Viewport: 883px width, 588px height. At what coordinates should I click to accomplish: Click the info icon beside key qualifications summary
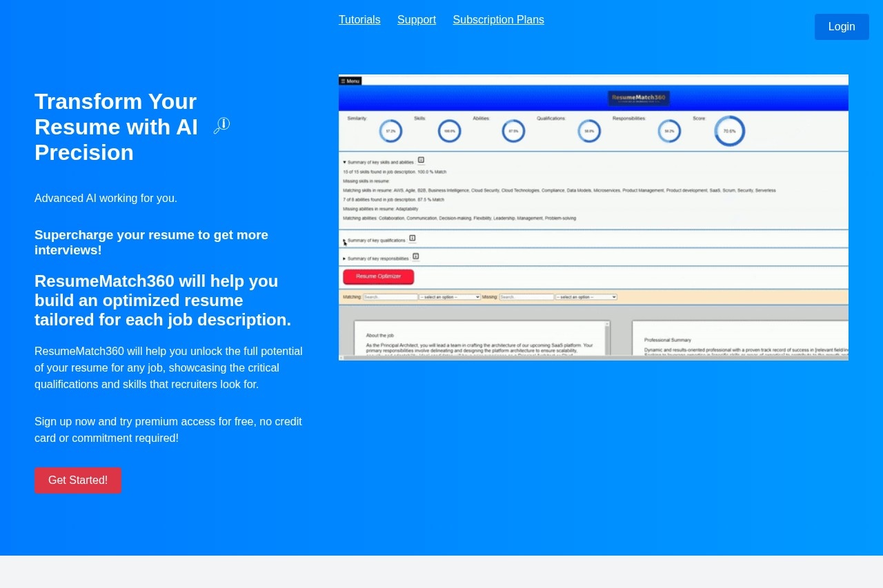tap(413, 239)
